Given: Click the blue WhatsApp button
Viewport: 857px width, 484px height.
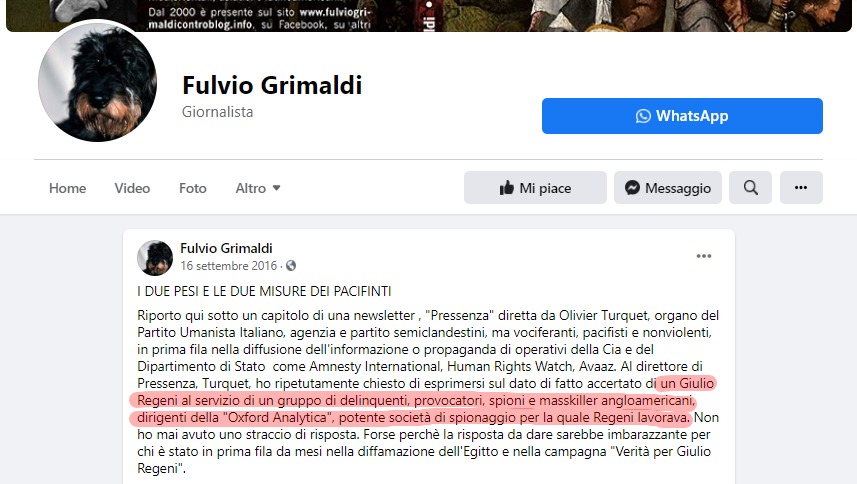Looking at the screenshot, I should pos(682,116).
